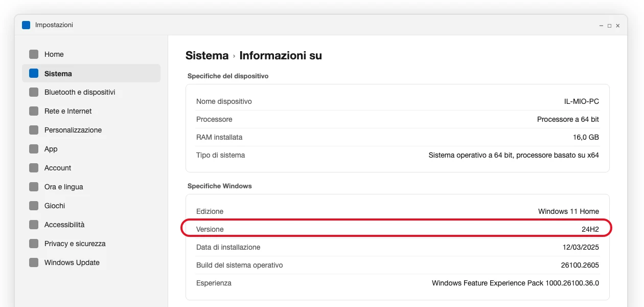Click Sistema in the breadcrumb heading
The width and height of the screenshot is (644, 307).
(207, 56)
